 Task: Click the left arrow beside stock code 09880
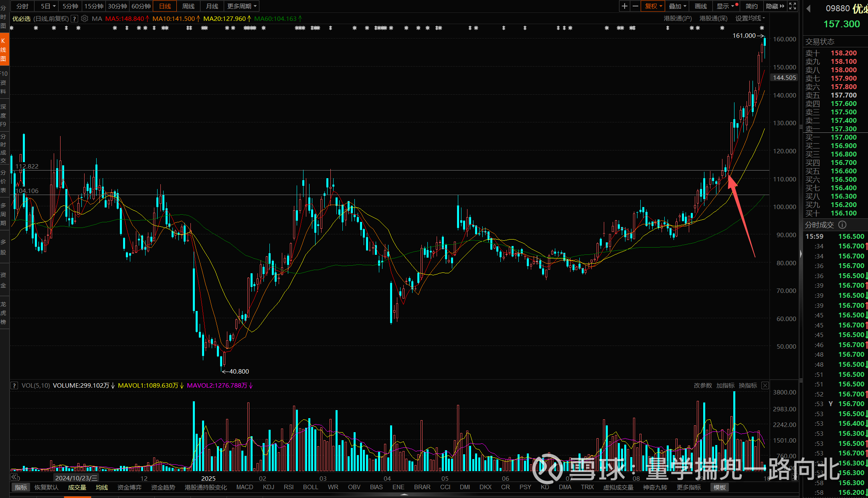tap(808, 8)
